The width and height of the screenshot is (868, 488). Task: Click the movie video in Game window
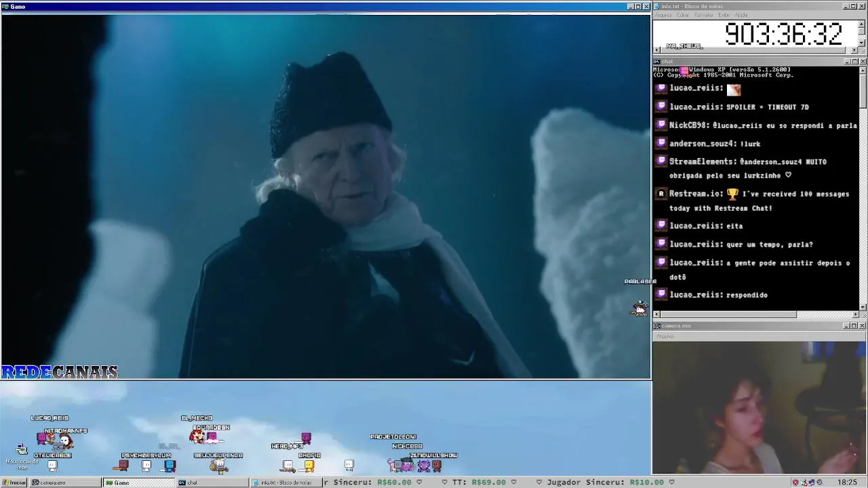(325, 196)
